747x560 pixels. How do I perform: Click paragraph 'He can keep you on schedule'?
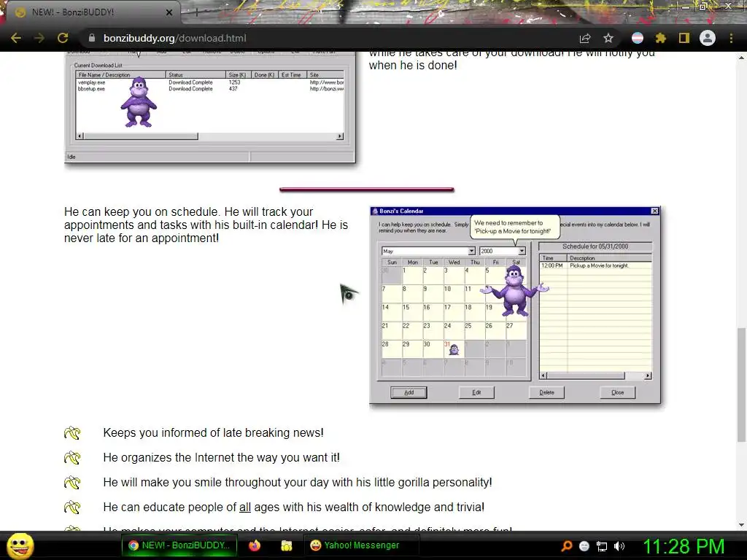point(206,225)
